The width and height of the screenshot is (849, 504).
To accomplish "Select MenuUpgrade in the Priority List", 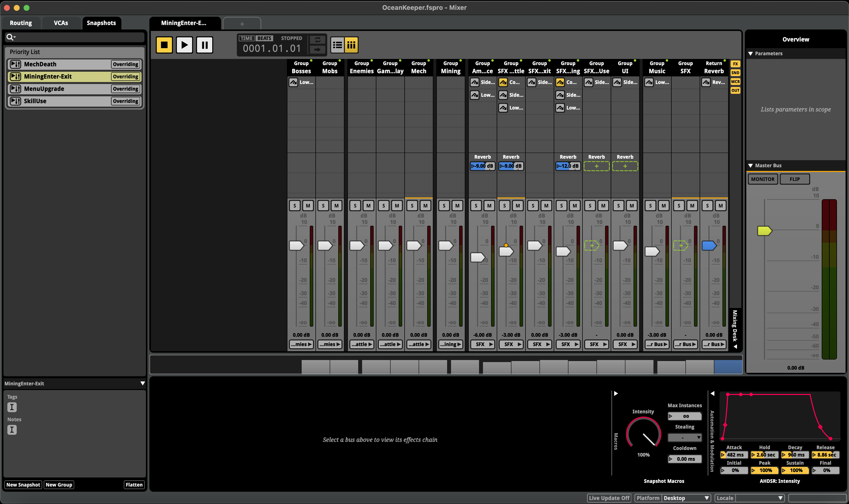I will (x=75, y=89).
